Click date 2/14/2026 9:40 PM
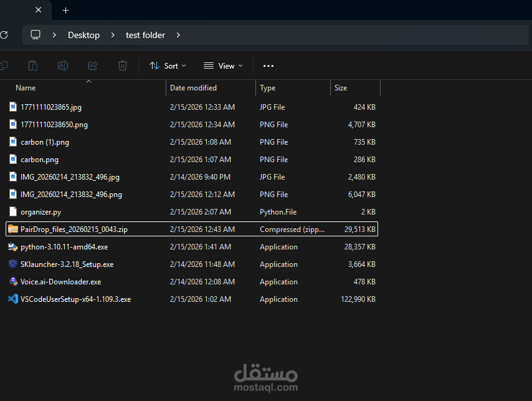The image size is (532, 401). click(x=200, y=177)
